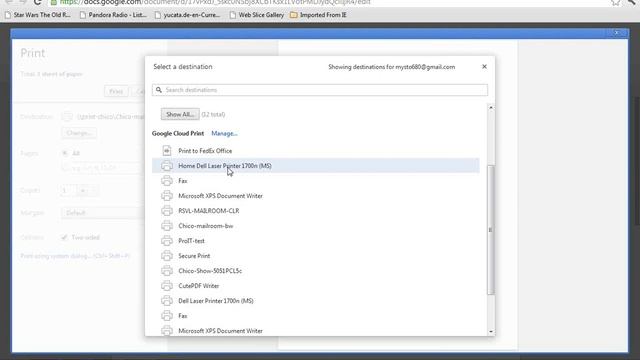Open yucata.de bookmark
The height and width of the screenshot is (360, 640).
[x=187, y=15]
